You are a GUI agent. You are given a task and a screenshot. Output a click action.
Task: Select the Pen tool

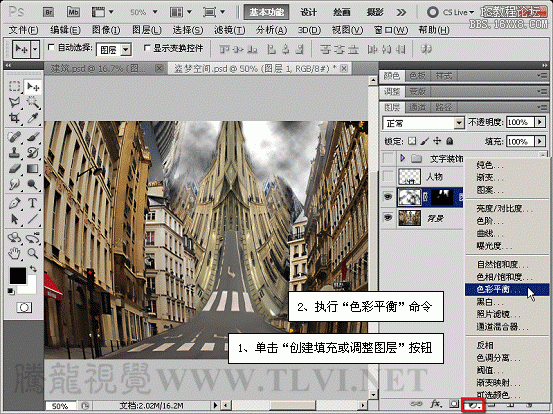[x=15, y=203]
